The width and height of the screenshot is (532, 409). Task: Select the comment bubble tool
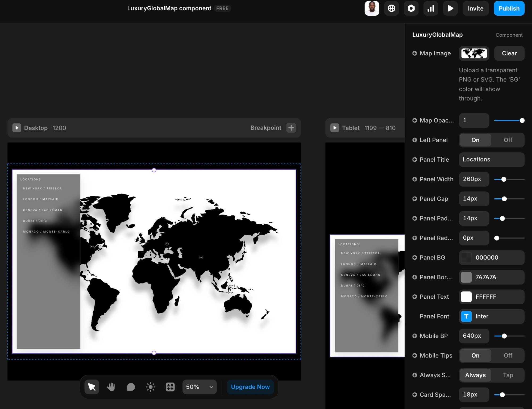[x=131, y=387]
